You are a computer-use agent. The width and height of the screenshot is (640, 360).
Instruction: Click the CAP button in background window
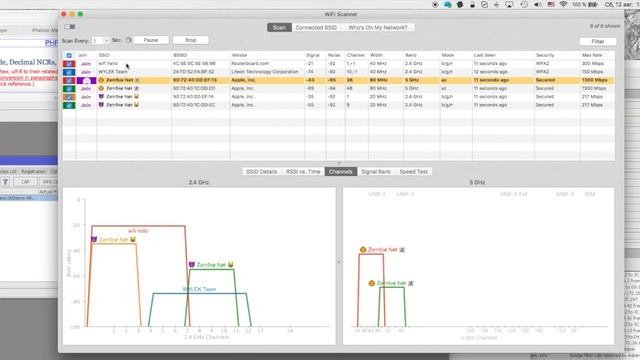tap(25, 182)
